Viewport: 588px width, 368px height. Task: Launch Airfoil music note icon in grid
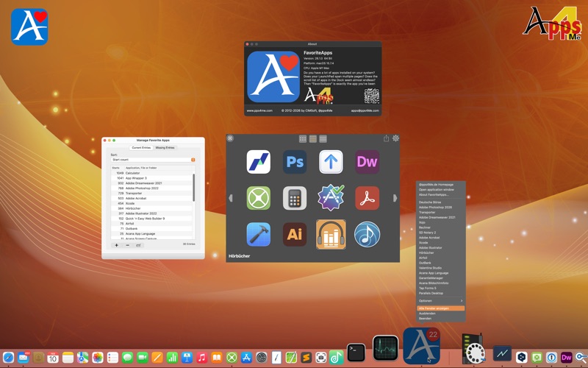[367, 234]
